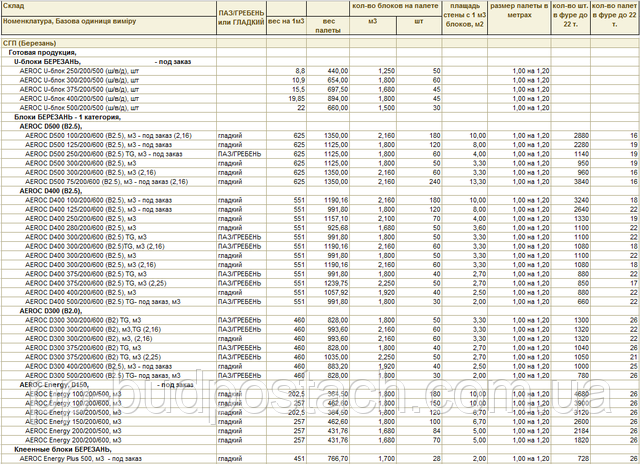640x464 pixels.
Task: Click 'кол-во блоков на палете' header
Action: coord(396,7)
